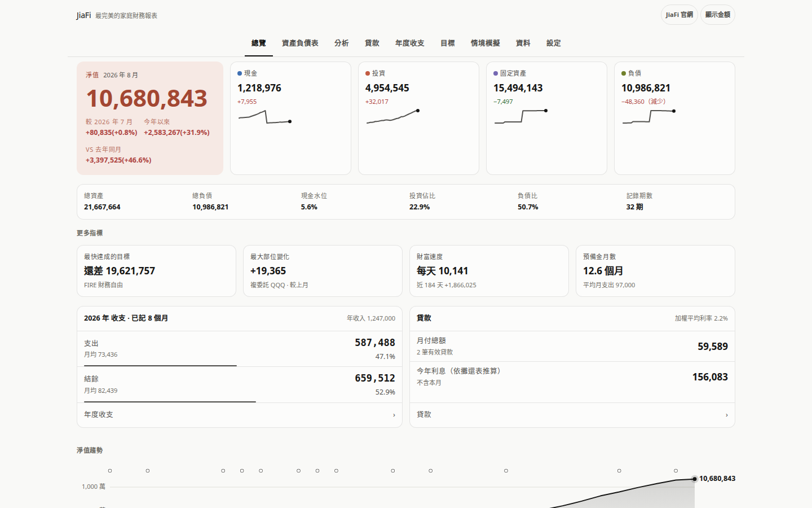Open the 貸款 tab in navigation
812x508 pixels.
click(x=372, y=43)
